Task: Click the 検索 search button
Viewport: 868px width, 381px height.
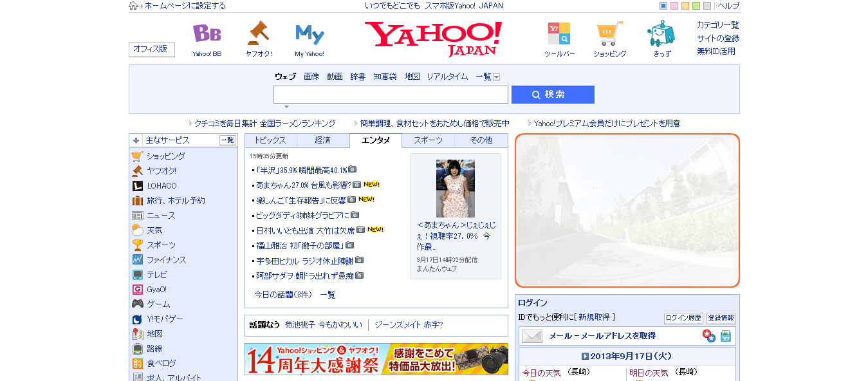Action: (553, 95)
